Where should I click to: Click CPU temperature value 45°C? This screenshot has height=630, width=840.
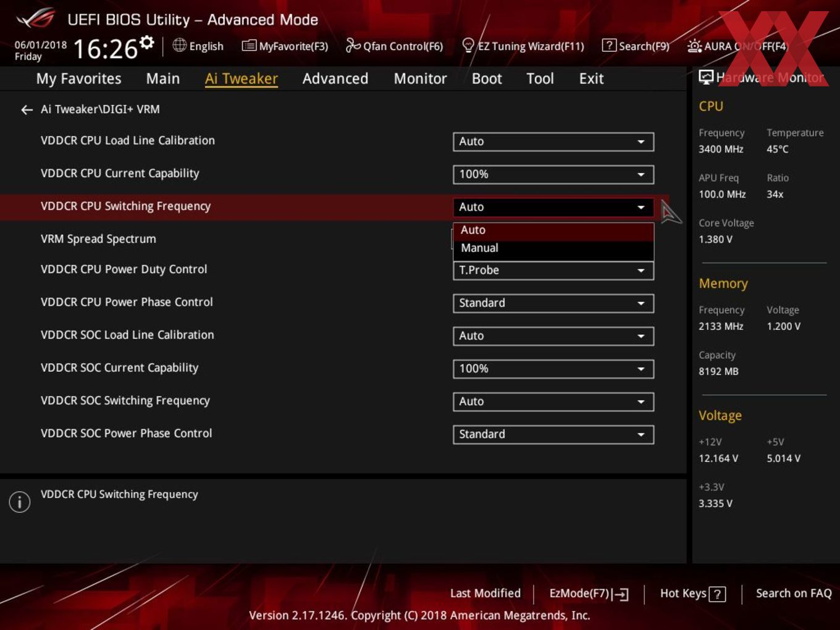[778, 149]
